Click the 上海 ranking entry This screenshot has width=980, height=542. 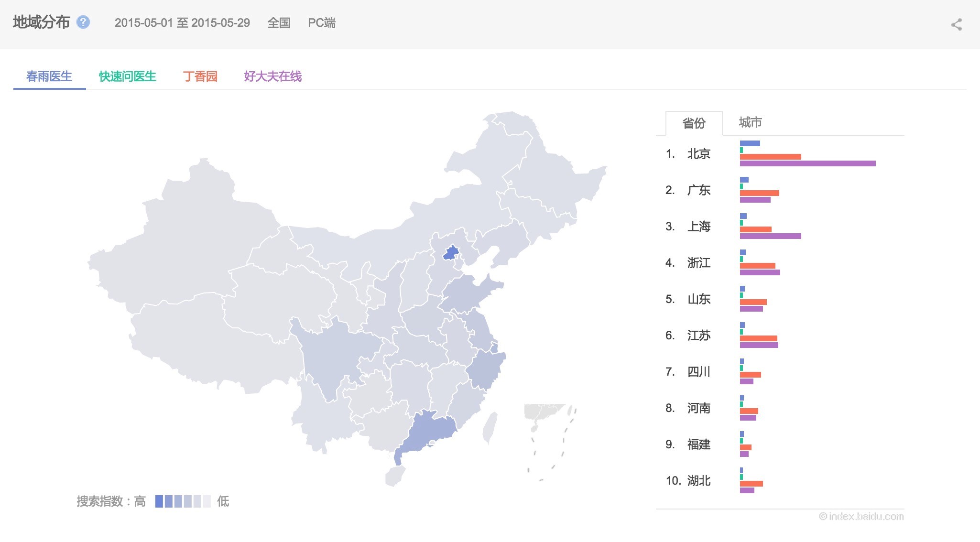tap(698, 227)
